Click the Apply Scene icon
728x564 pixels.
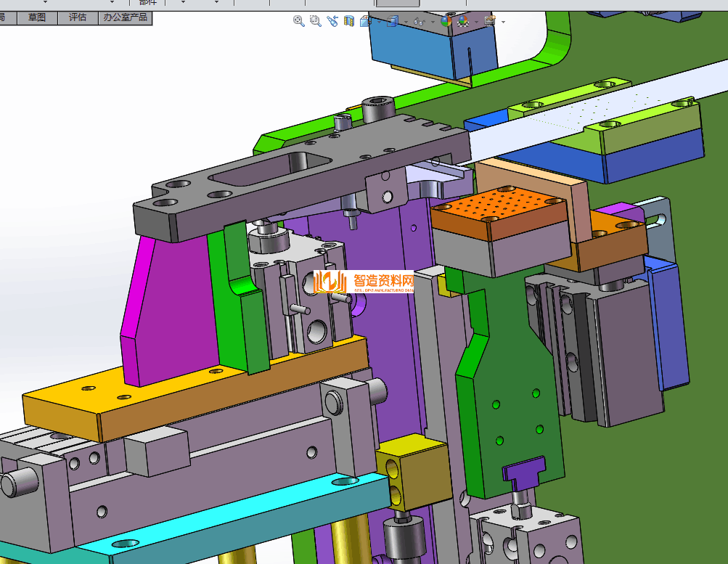463,21
